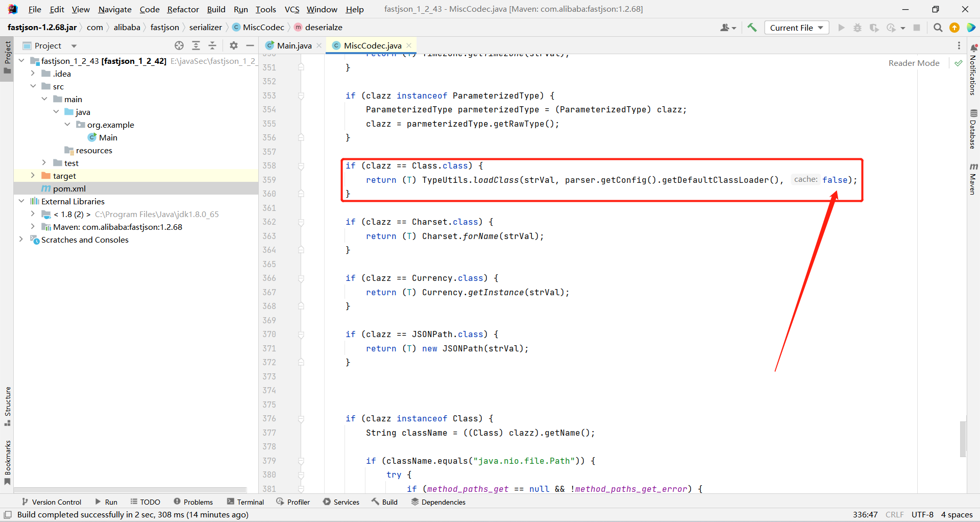Select Main class in project tree
This screenshot has width=980, height=522.
click(103, 137)
